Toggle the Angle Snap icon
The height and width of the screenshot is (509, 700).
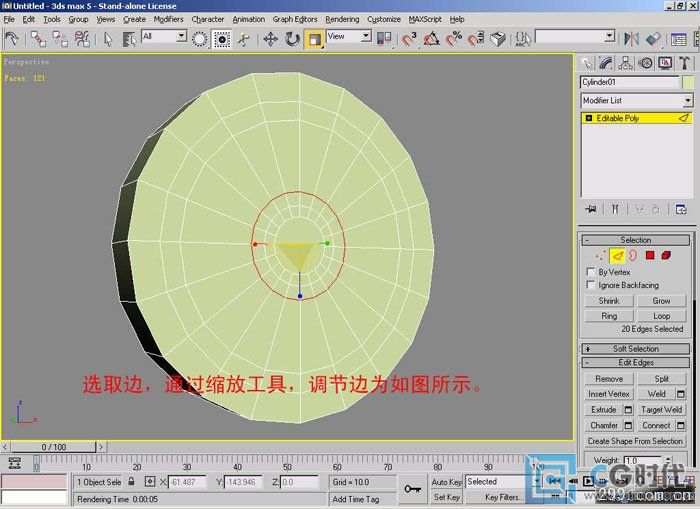coord(431,39)
